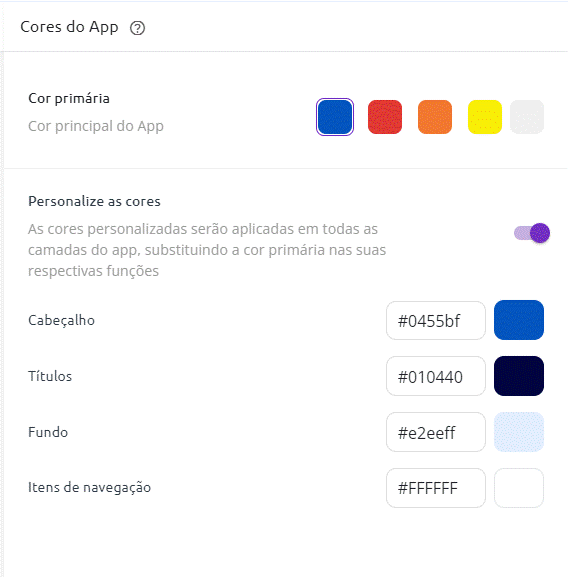Click the Personalize as cores heading
Viewport: 568px width, 577px height.
tap(94, 201)
